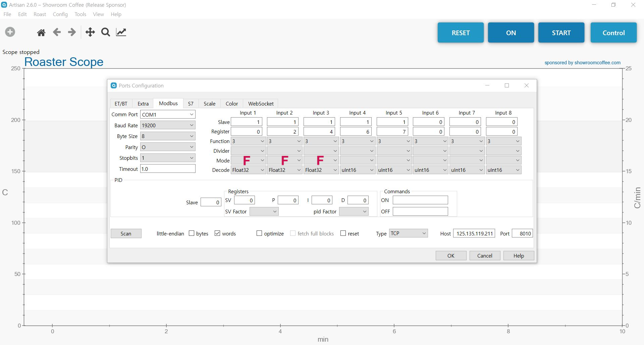Image resolution: width=644 pixels, height=345 pixels.
Task: Click the forward navigation arrow icon
Action: [x=71, y=32]
